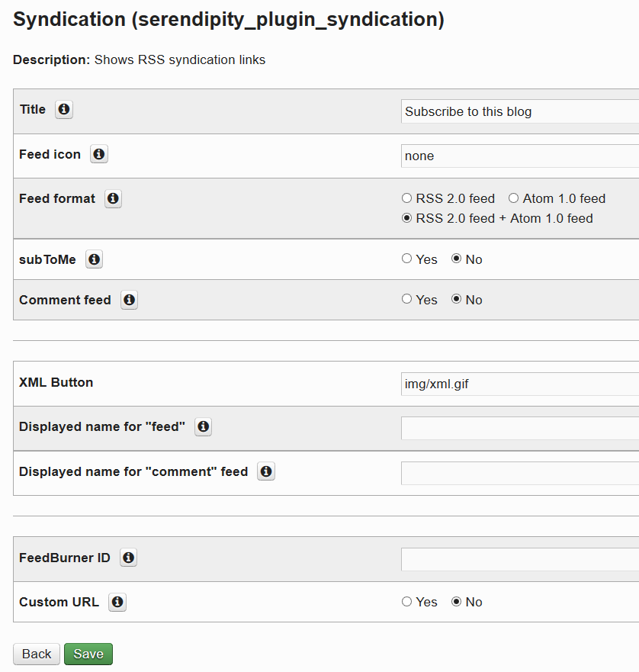Go back using the Back button
Image resolution: width=639 pixels, height=672 pixels.
tap(36, 654)
